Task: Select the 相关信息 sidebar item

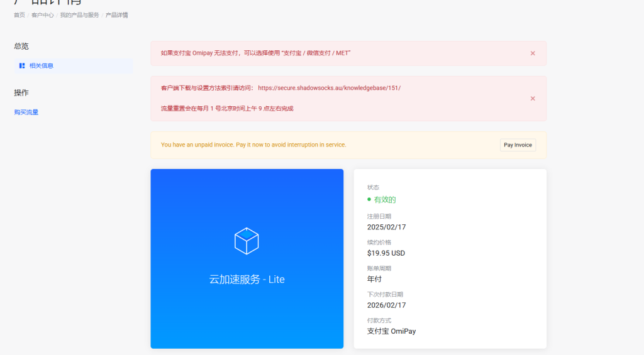Action: [74, 66]
